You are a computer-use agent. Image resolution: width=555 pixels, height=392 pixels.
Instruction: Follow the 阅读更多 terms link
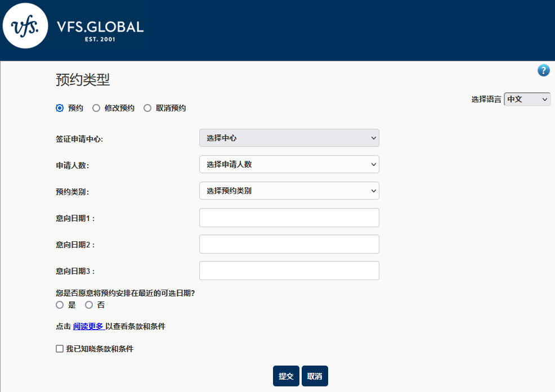(88, 326)
